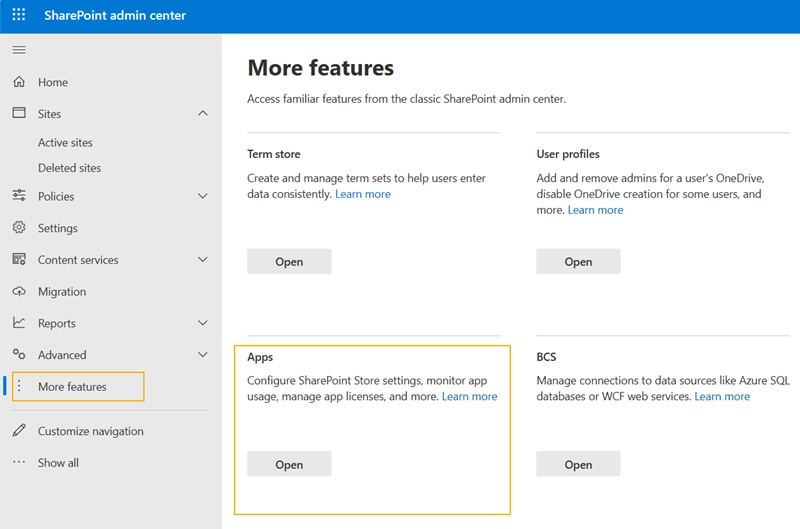Click the Show all ellipsis icon

(19, 462)
